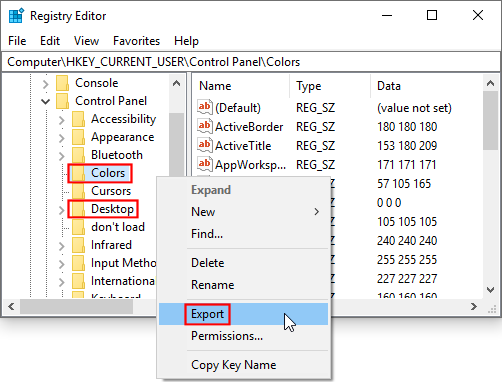502x382 pixels.
Task: Click the Console folder icon
Action: pyautogui.click(x=62, y=83)
